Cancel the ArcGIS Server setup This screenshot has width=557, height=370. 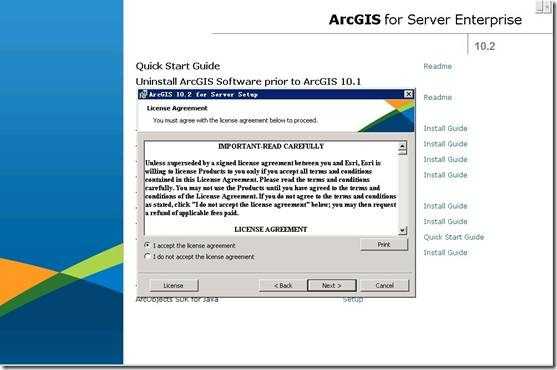click(385, 285)
